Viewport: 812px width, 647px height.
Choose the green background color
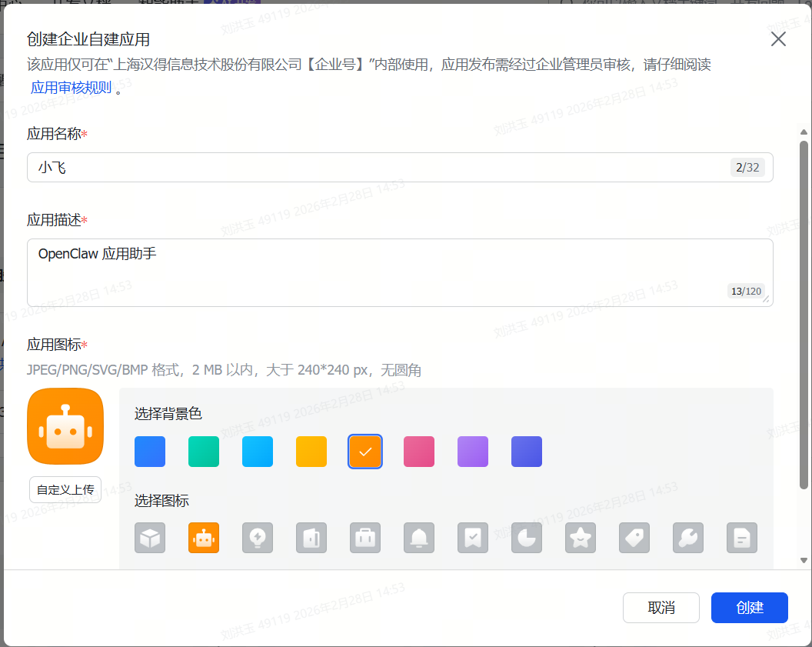pos(204,452)
